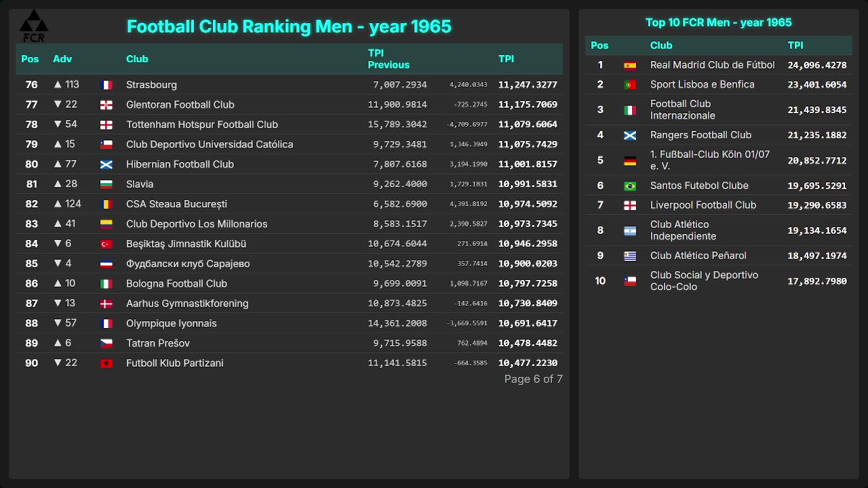
Task: Click the up-arrow 124 advance for Steaua București
Action: pos(68,204)
